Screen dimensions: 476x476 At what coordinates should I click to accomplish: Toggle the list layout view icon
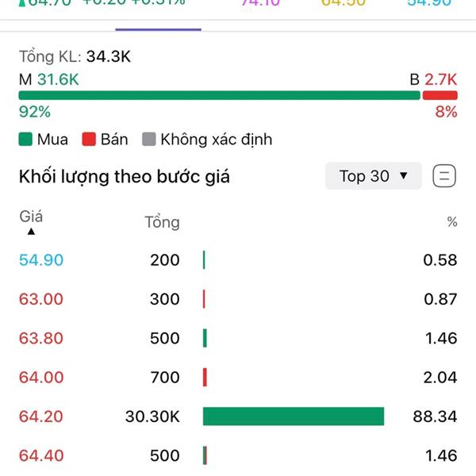point(444,176)
